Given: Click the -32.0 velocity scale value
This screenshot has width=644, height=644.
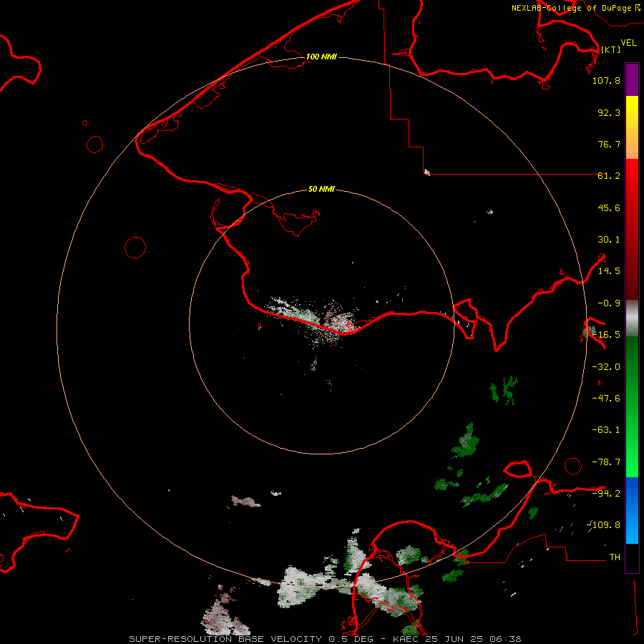Looking at the screenshot, I should tap(606, 367).
